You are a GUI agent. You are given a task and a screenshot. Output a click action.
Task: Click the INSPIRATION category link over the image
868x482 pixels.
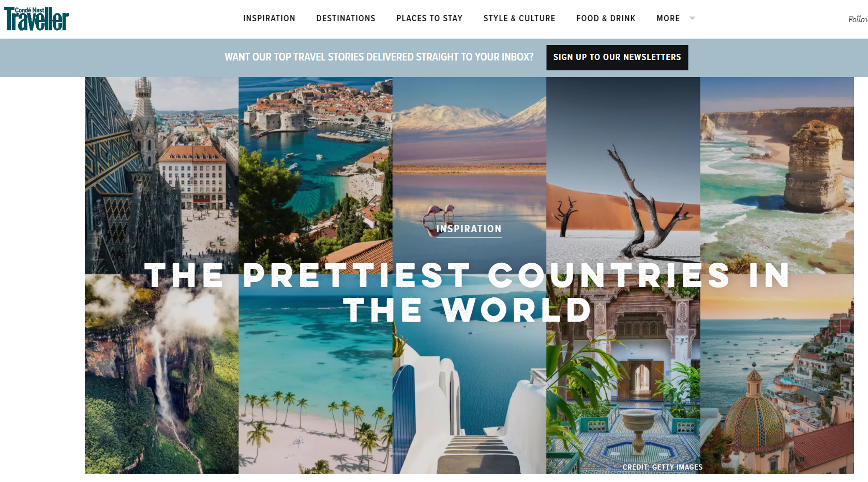[469, 229]
